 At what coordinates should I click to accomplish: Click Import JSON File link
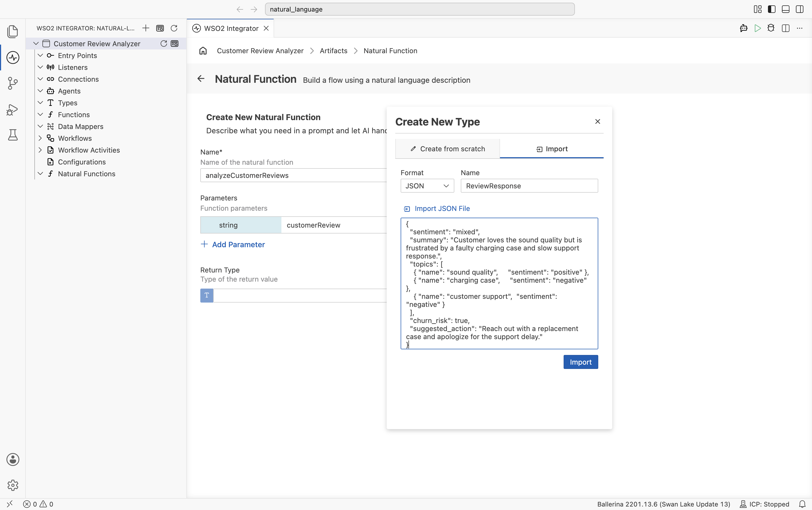coord(437,209)
